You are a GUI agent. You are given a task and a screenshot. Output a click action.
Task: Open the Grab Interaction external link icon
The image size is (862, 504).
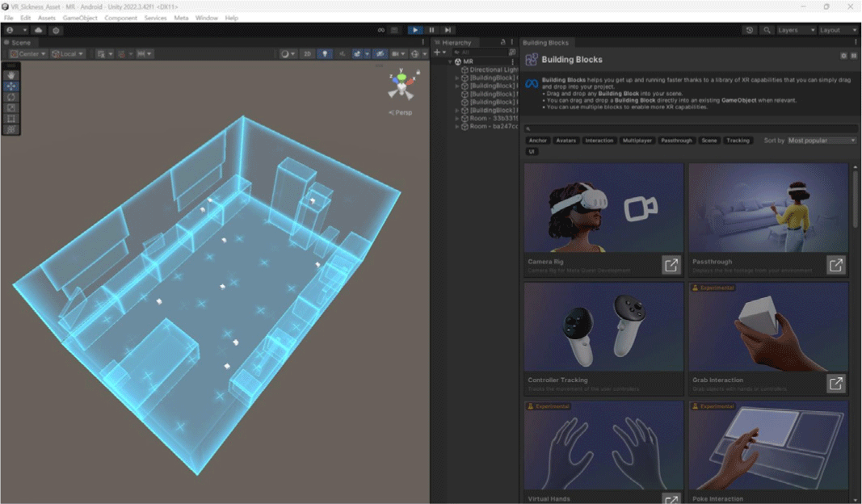click(x=836, y=383)
